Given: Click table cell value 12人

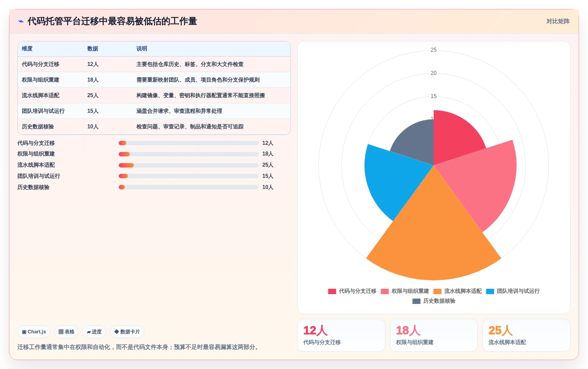Looking at the screenshot, I should [93, 64].
